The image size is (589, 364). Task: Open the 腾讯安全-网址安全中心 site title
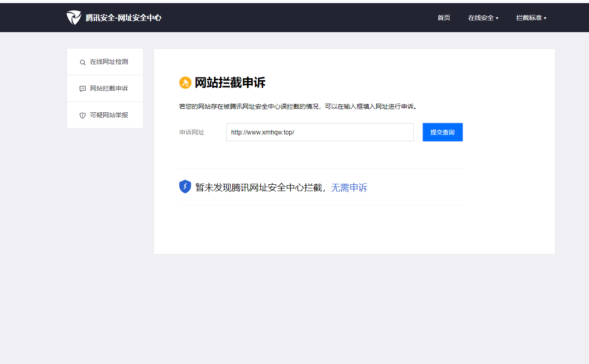pyautogui.click(x=124, y=18)
